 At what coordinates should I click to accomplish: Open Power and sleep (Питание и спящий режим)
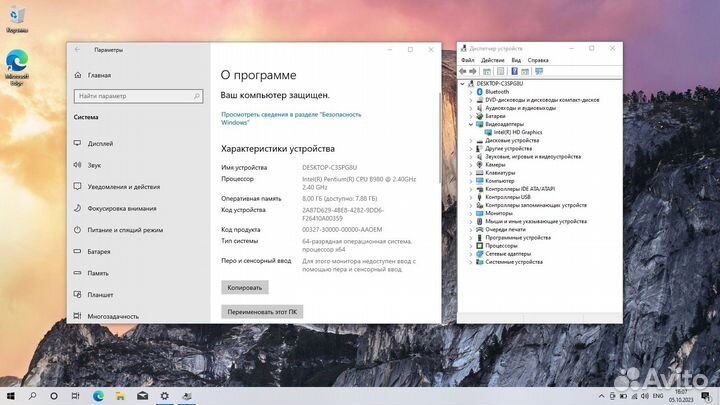[x=125, y=230]
